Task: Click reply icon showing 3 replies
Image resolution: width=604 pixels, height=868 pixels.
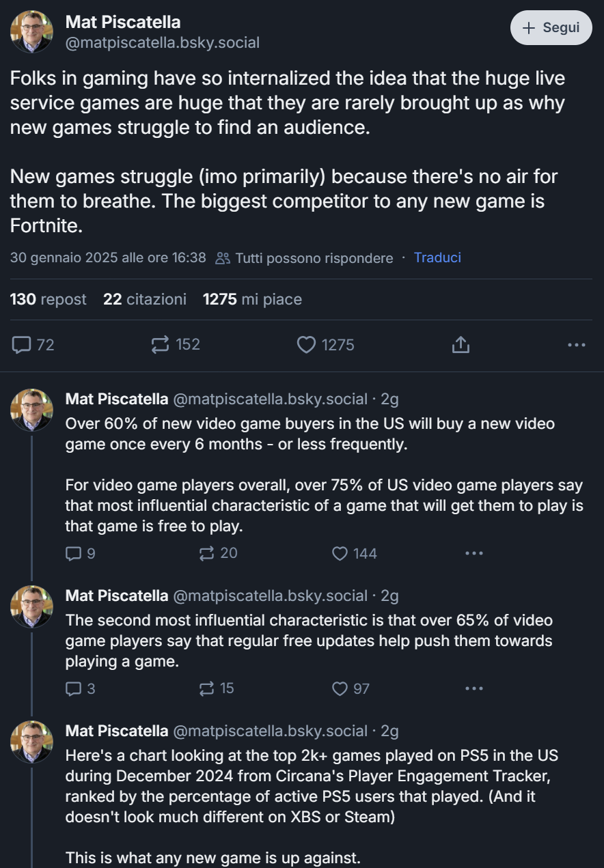Action: pos(73,688)
